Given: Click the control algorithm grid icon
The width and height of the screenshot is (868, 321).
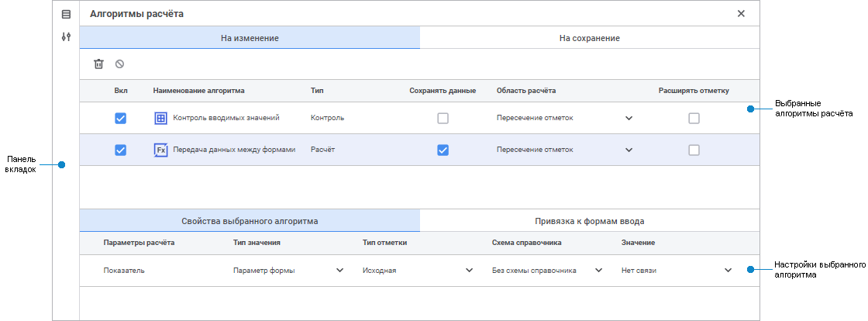Looking at the screenshot, I should [x=161, y=119].
